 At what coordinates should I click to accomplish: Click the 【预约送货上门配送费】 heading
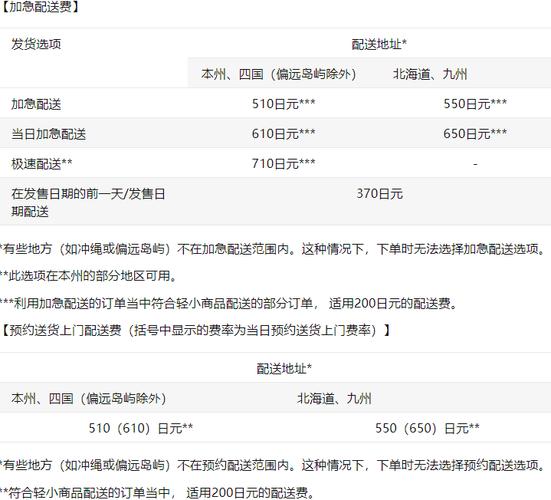(195, 330)
